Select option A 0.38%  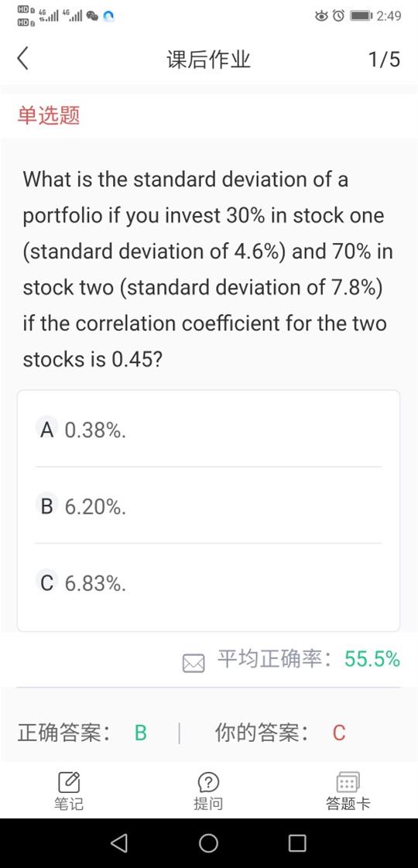pyautogui.click(x=208, y=429)
